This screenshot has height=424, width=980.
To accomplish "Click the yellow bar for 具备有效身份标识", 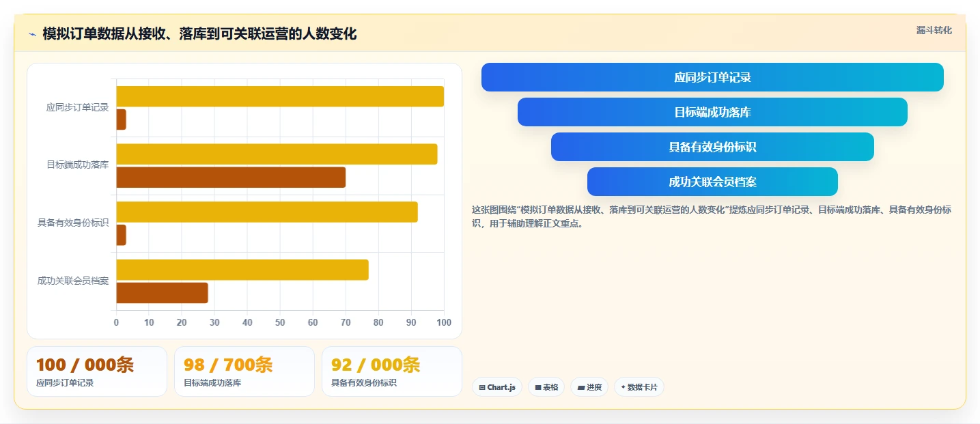I will [267, 212].
